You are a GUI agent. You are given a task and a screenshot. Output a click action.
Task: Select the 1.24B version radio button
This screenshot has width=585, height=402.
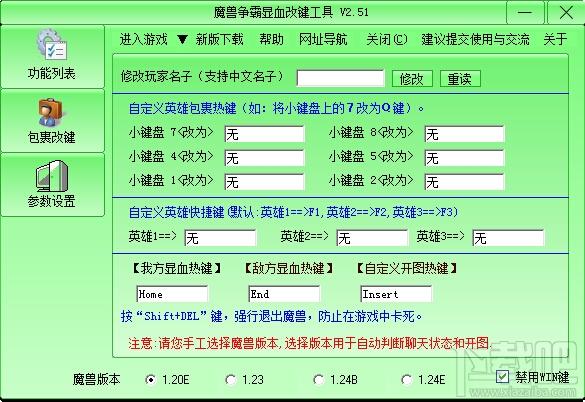[x=319, y=380]
